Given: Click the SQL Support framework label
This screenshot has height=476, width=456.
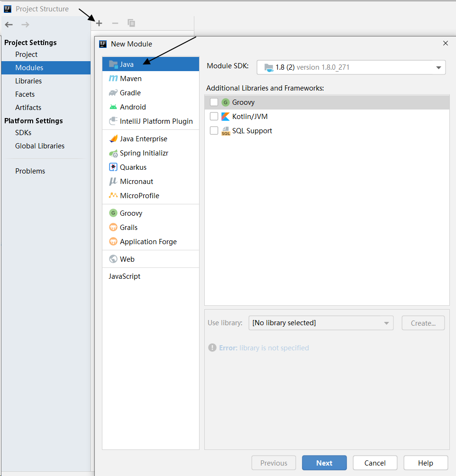Looking at the screenshot, I should (252, 131).
